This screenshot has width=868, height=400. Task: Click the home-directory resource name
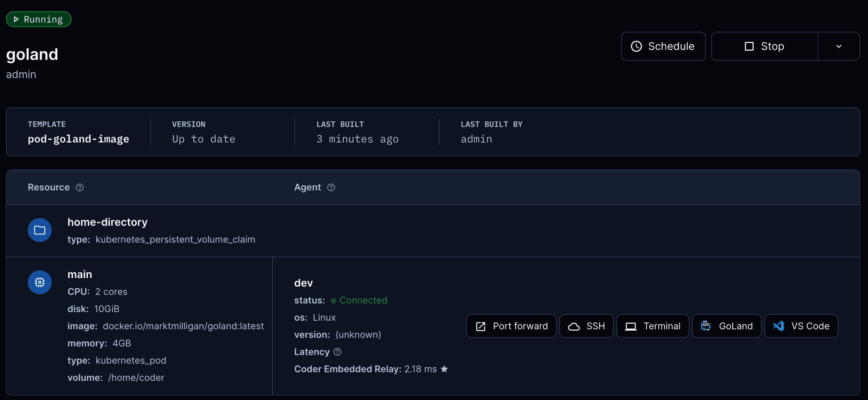[108, 222]
